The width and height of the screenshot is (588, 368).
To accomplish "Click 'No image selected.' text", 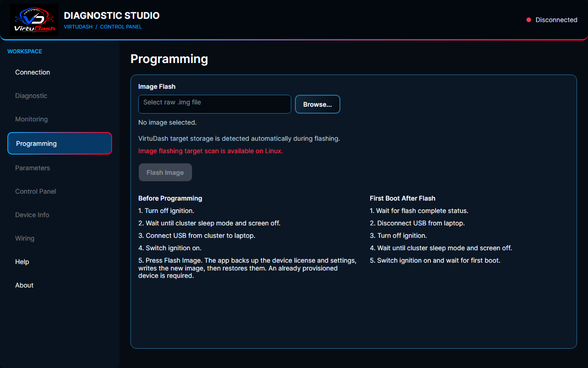I will click(167, 122).
